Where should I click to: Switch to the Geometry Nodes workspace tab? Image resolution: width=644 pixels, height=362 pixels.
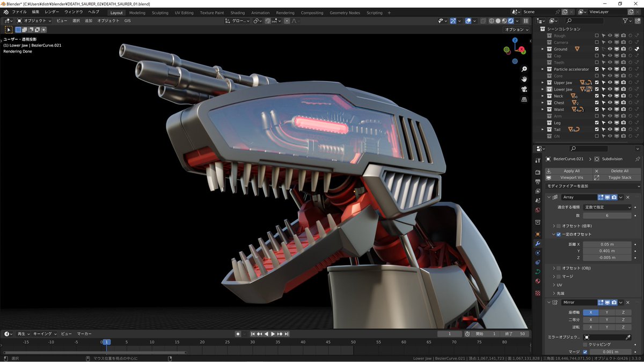point(345,12)
